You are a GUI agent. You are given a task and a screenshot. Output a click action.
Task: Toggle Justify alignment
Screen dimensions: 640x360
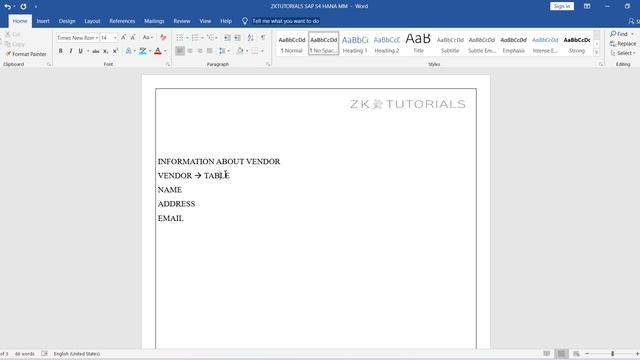210,51
